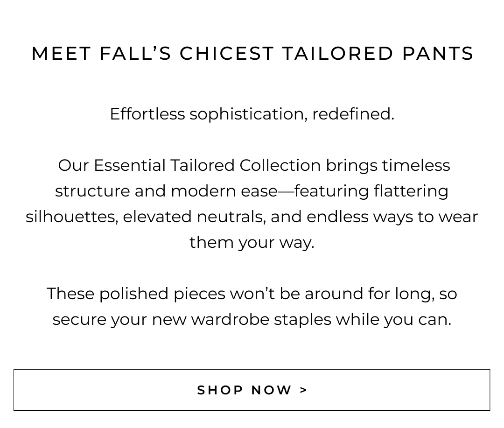
Task: Click the SHOP NOW button
Action: (252, 390)
